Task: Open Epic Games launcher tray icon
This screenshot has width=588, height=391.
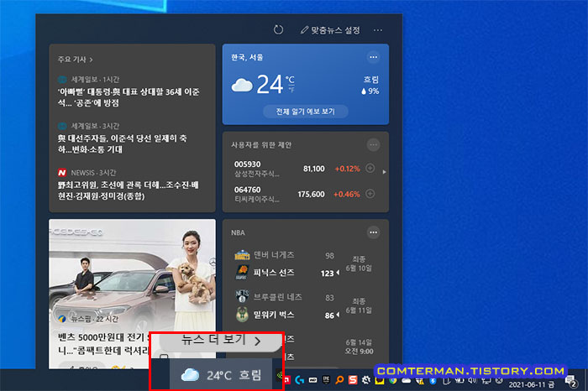Action: 326,380
